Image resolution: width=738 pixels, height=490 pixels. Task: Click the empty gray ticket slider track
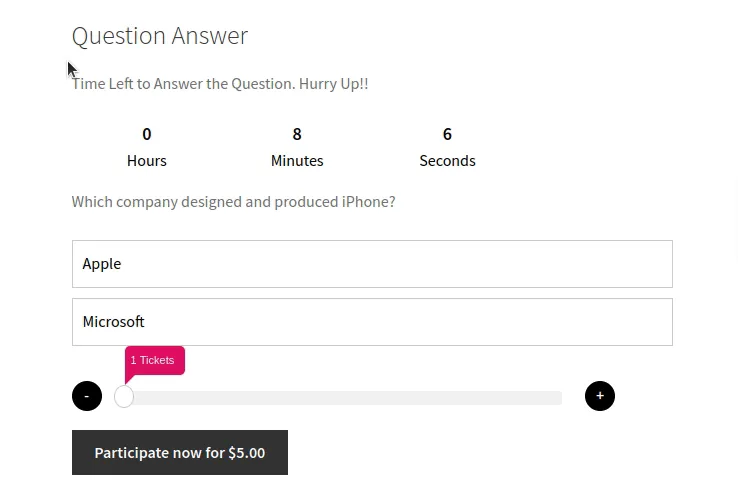(350, 398)
